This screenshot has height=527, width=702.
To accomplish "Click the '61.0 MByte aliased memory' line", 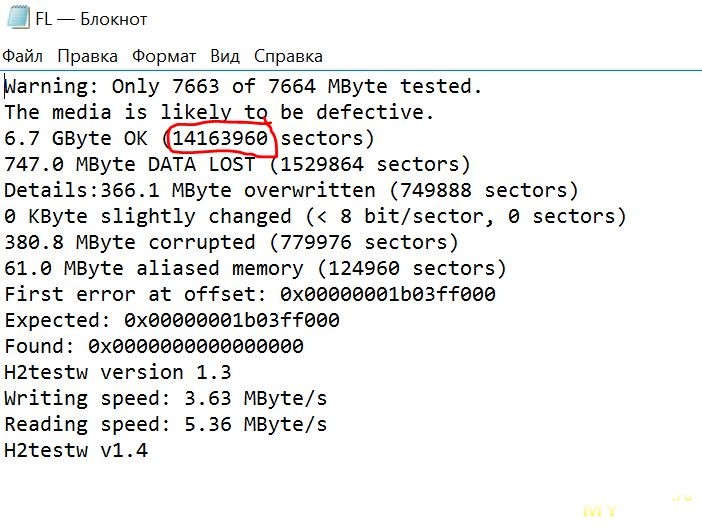I will (255, 268).
